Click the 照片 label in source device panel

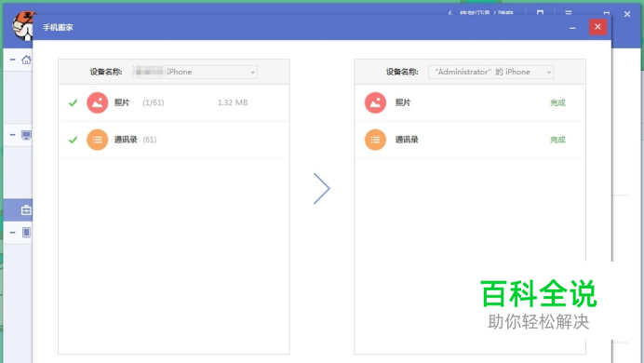pos(122,102)
